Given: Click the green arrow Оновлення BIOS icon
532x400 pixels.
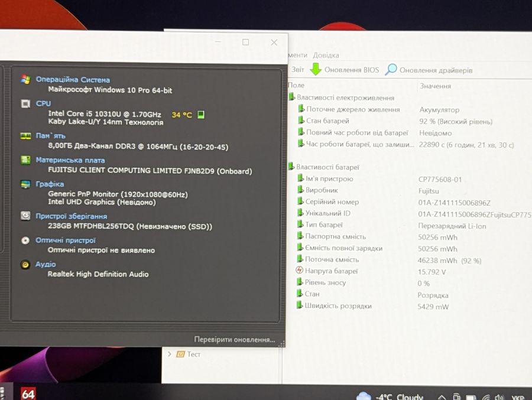Looking at the screenshot, I should click(316, 69).
